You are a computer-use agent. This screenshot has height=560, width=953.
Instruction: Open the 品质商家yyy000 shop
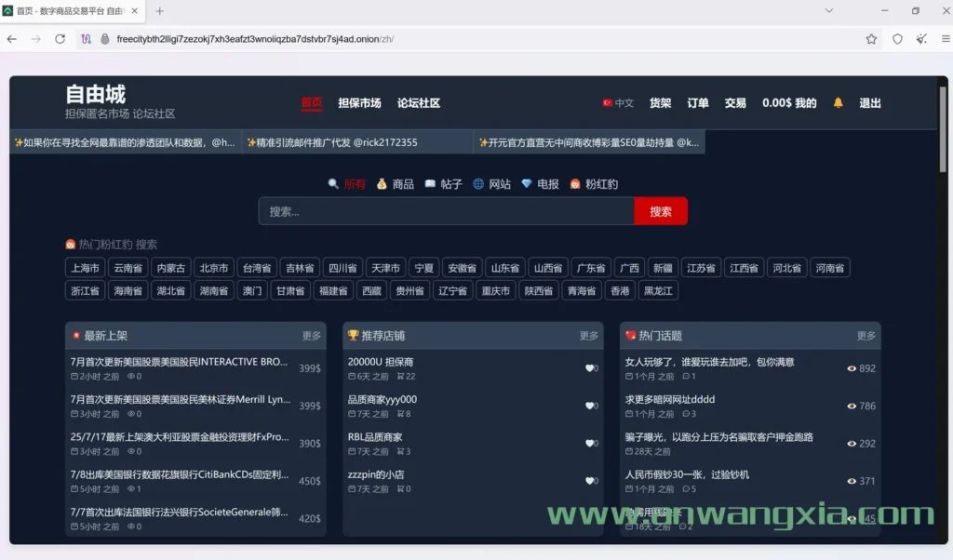tap(383, 400)
